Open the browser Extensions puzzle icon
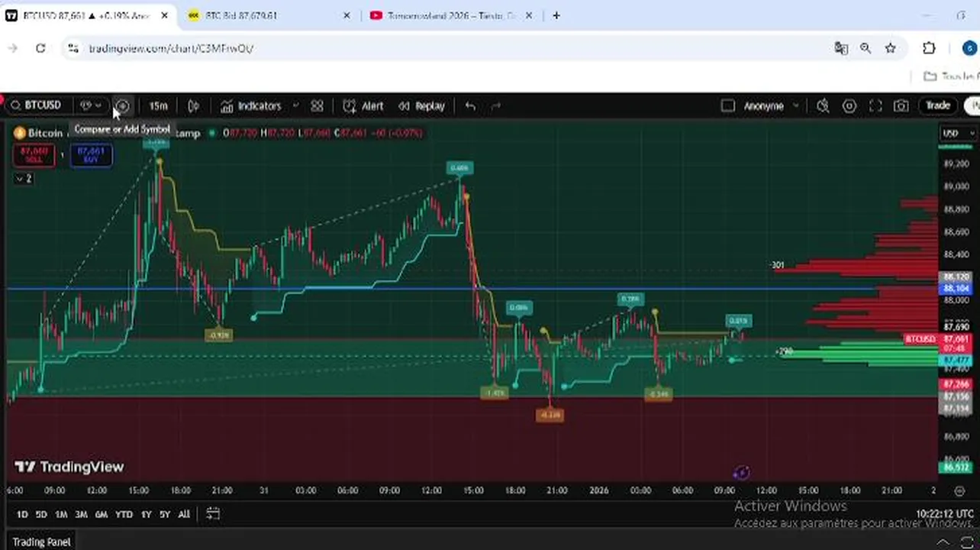Image resolution: width=980 pixels, height=550 pixels. [929, 48]
